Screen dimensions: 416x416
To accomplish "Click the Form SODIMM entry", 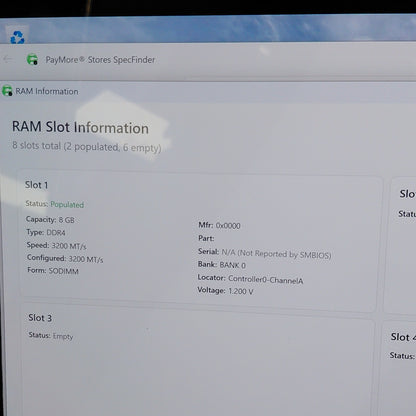I will pyautogui.click(x=53, y=270).
